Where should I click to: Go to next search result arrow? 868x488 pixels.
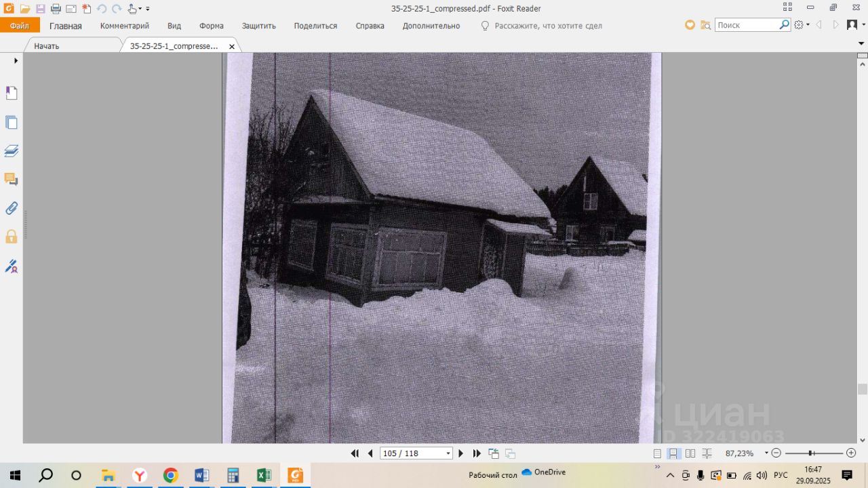click(x=835, y=25)
